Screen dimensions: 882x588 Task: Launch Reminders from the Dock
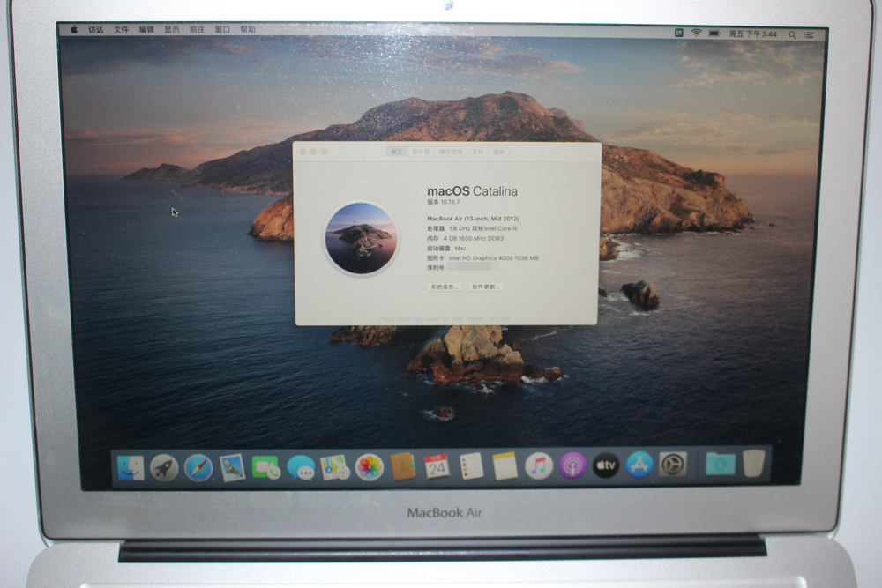pyautogui.click(x=471, y=466)
